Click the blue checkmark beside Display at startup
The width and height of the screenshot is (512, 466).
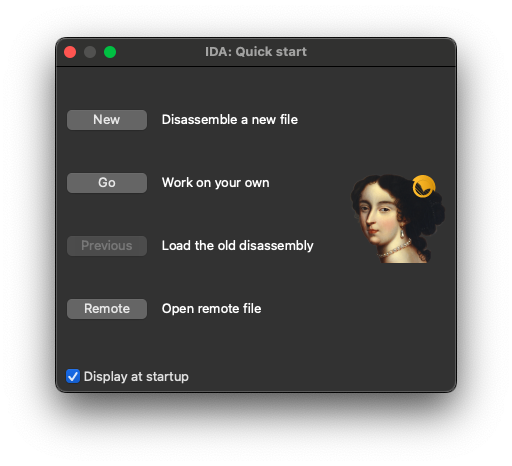tap(73, 376)
